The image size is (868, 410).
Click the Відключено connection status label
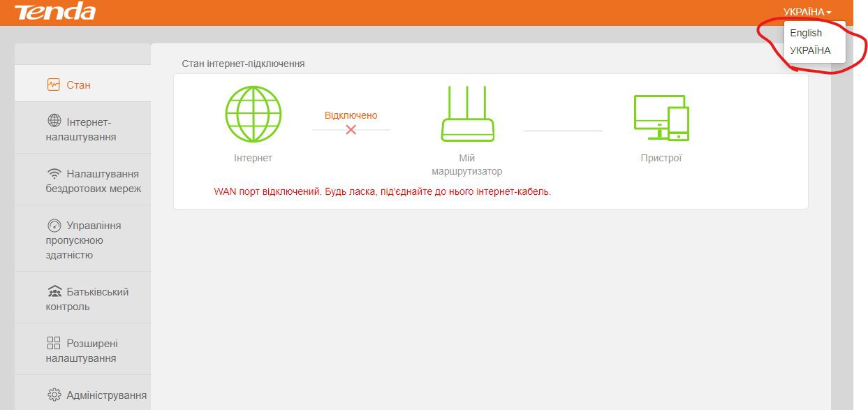click(x=351, y=115)
